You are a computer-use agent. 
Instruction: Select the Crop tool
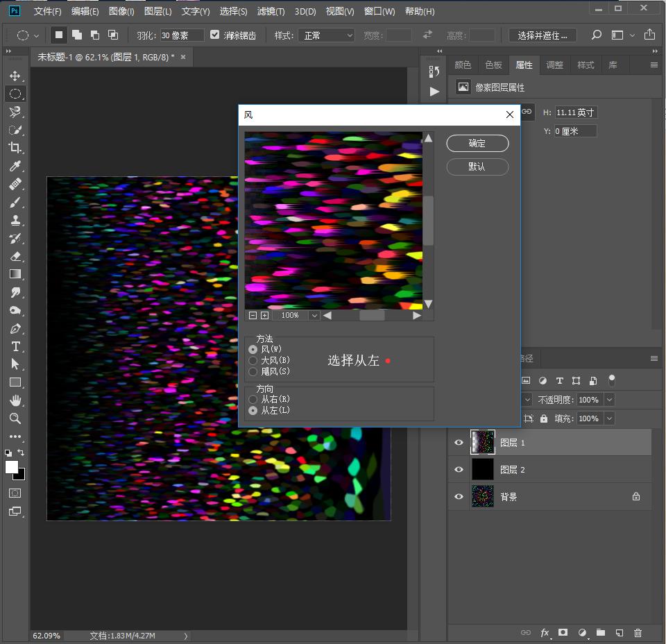pos(15,148)
